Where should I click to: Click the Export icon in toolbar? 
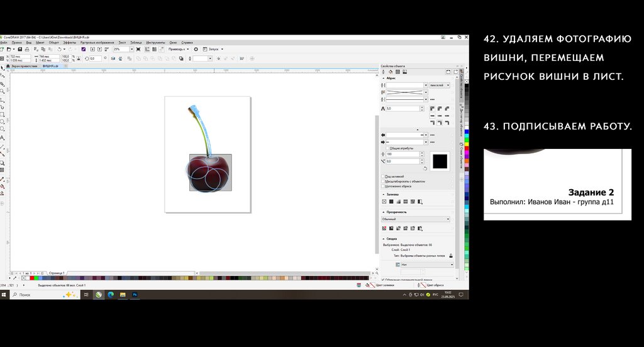click(x=99, y=49)
